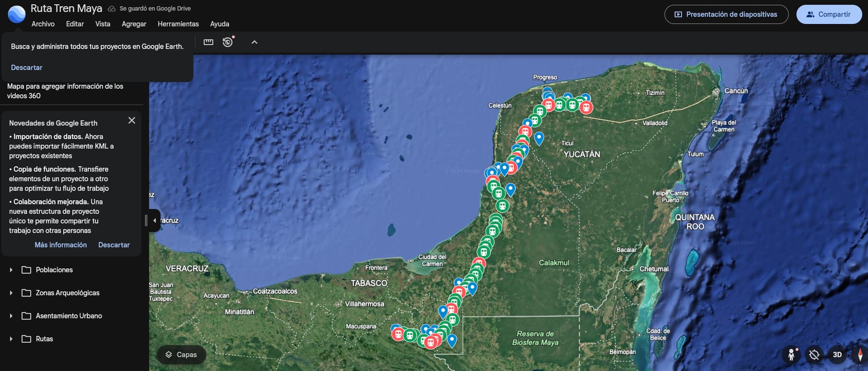
Task: Click the Rutas folder icon
Action: click(x=26, y=339)
